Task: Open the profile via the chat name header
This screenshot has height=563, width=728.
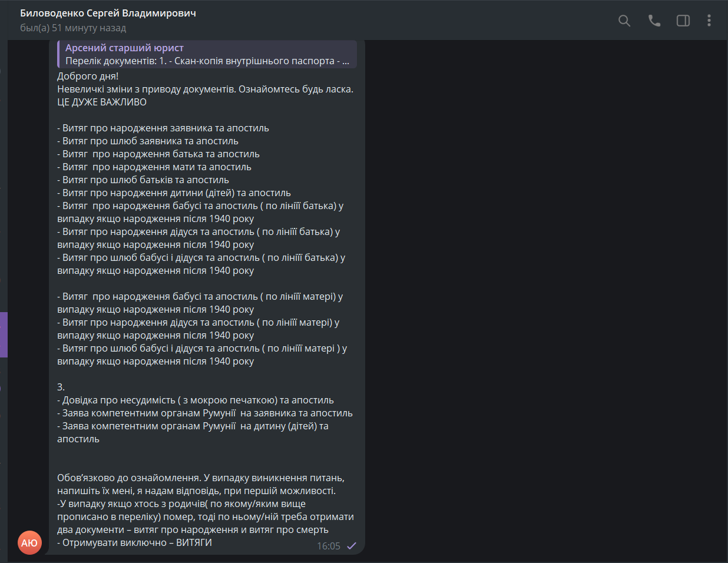Action: tap(108, 13)
